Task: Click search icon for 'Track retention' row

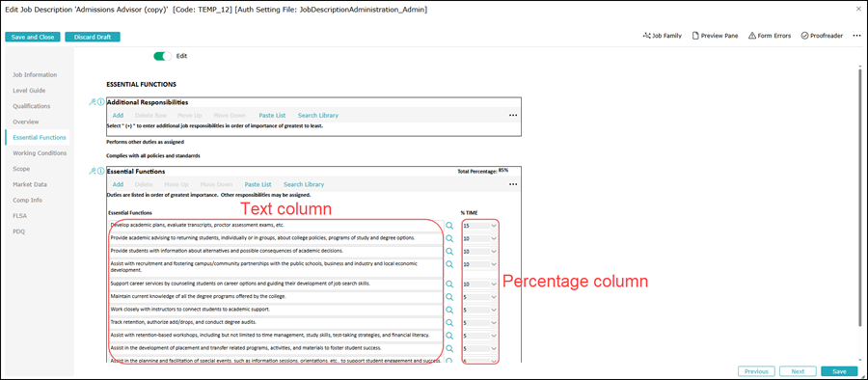Action: coord(449,323)
